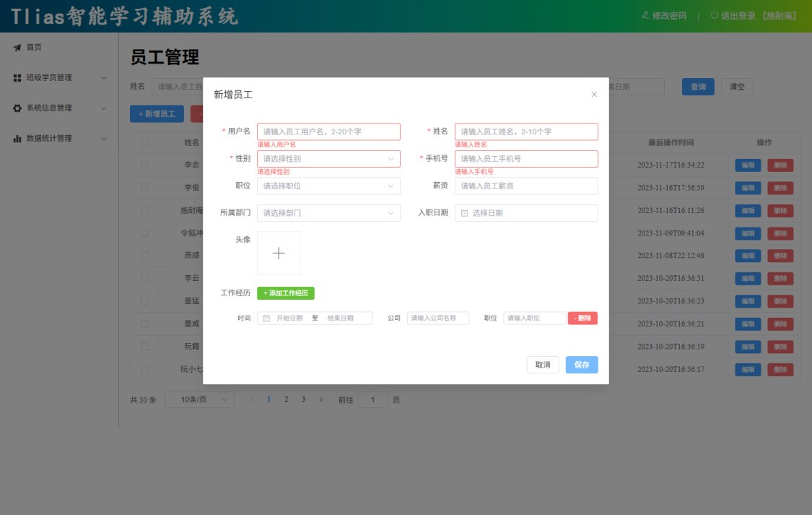Check the row checkbox for 施耐庵
The width and height of the screenshot is (812, 515).
tap(144, 210)
